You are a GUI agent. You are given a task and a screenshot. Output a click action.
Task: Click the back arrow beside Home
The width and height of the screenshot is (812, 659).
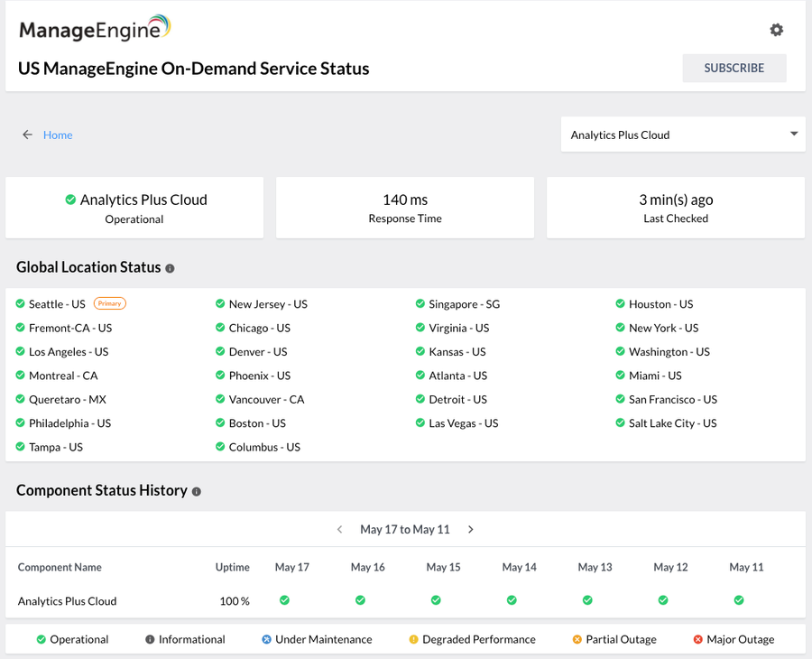click(28, 135)
